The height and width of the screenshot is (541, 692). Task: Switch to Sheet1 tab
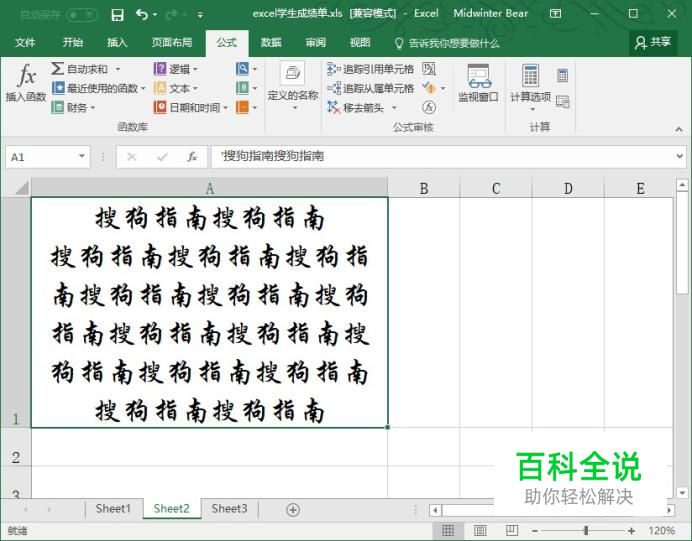pos(113,509)
